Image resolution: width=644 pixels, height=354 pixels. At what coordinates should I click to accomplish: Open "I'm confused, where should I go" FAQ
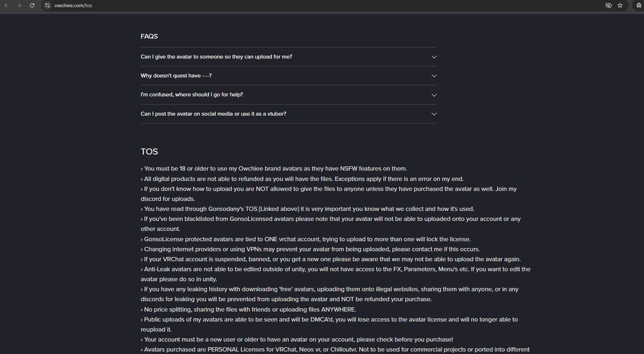(x=192, y=95)
